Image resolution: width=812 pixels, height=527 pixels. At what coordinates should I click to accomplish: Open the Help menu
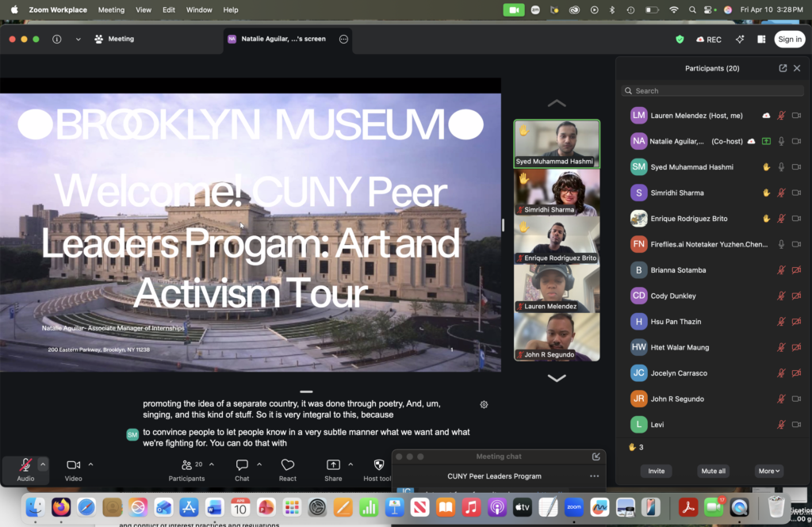(231, 10)
